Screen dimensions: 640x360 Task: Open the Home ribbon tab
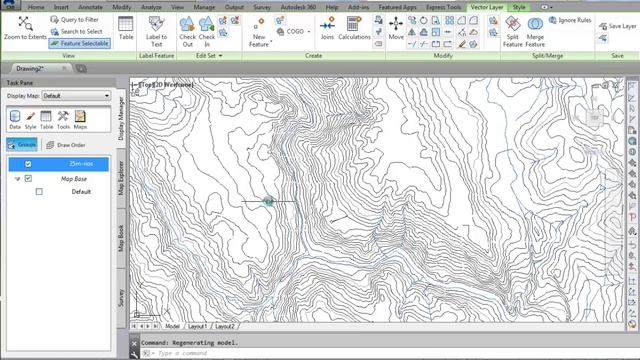(36, 7)
